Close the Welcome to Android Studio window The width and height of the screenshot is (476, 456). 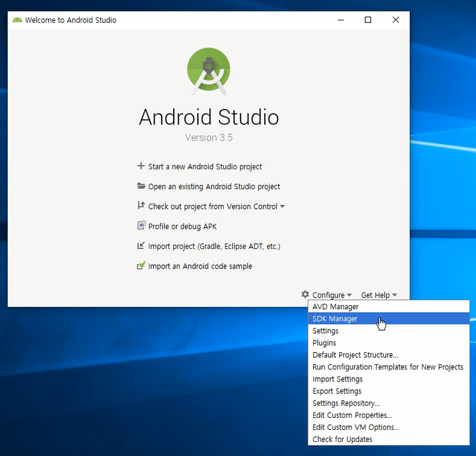[396, 20]
